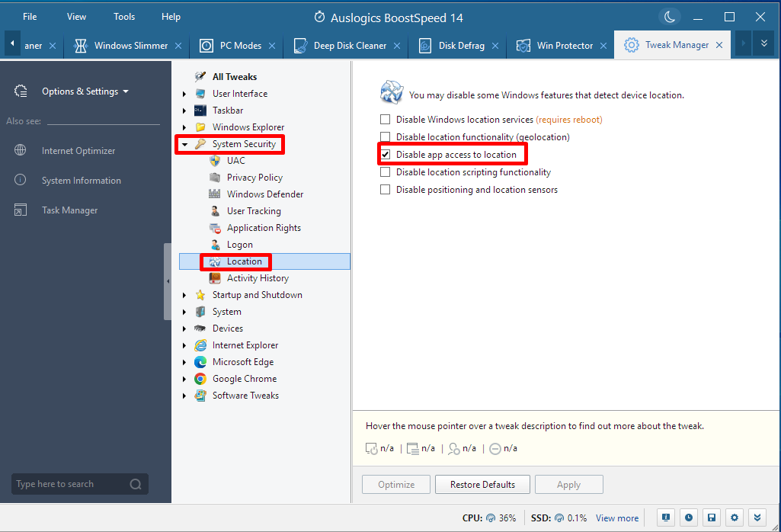Open the View menu

point(76,17)
